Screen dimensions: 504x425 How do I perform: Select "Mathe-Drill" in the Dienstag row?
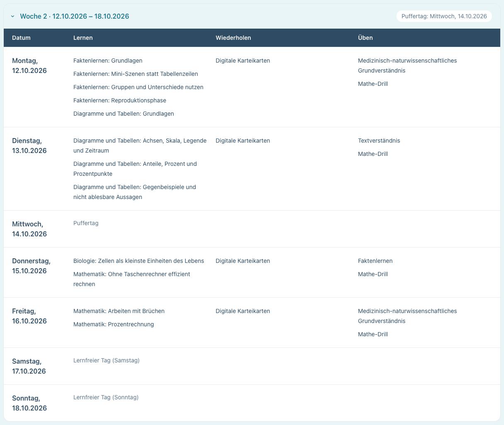(373, 154)
